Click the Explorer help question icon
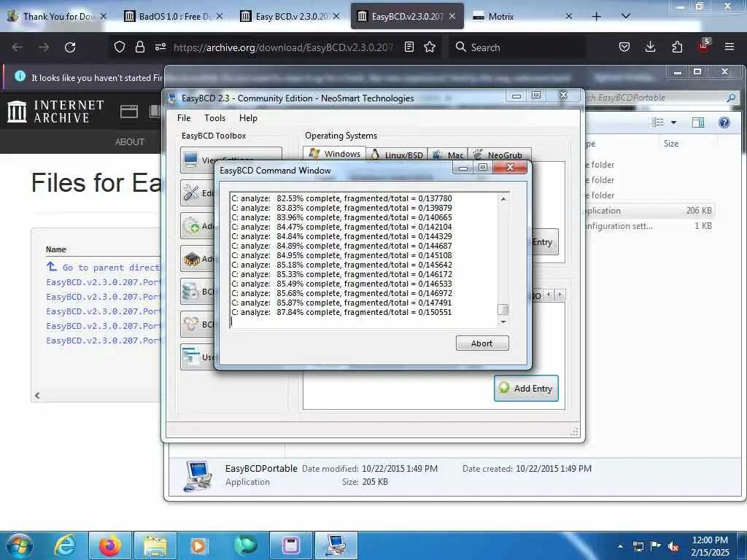Image resolution: width=747 pixels, height=560 pixels. coord(724,122)
